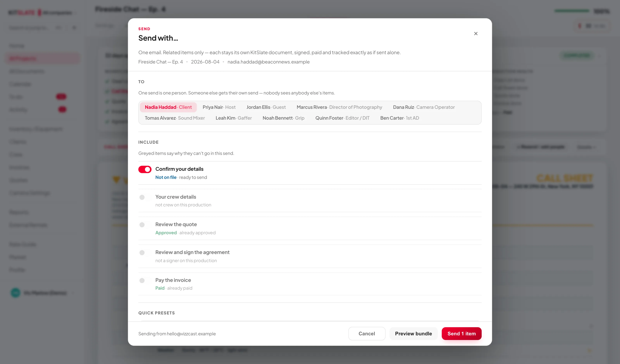Click the disabled Your crew details toggle
Viewport: 620px width, 364px height.
pyautogui.click(x=145, y=197)
